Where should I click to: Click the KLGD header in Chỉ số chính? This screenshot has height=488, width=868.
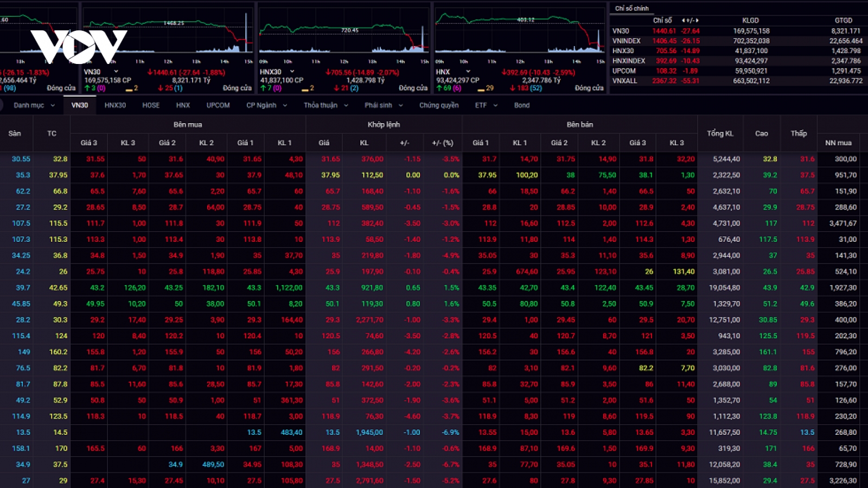pyautogui.click(x=750, y=20)
